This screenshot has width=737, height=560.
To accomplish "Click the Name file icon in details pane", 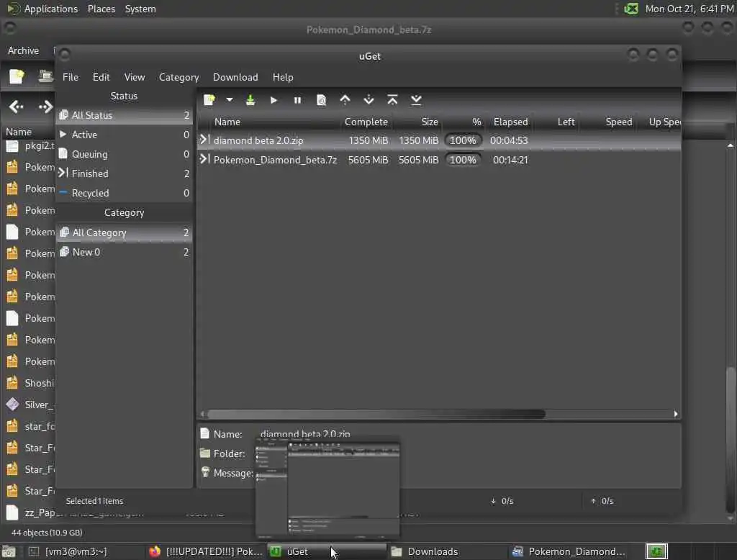I will pyautogui.click(x=204, y=433).
